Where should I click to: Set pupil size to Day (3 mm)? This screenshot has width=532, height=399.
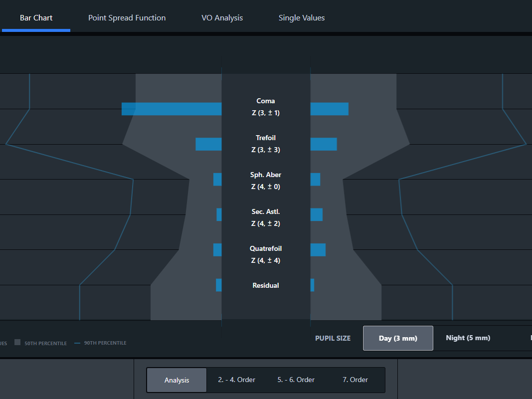click(x=397, y=338)
